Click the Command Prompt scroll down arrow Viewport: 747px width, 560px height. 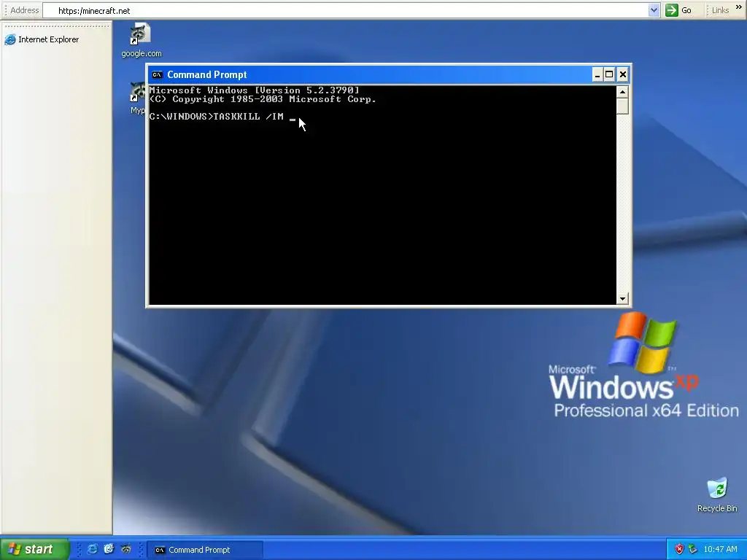coord(622,299)
